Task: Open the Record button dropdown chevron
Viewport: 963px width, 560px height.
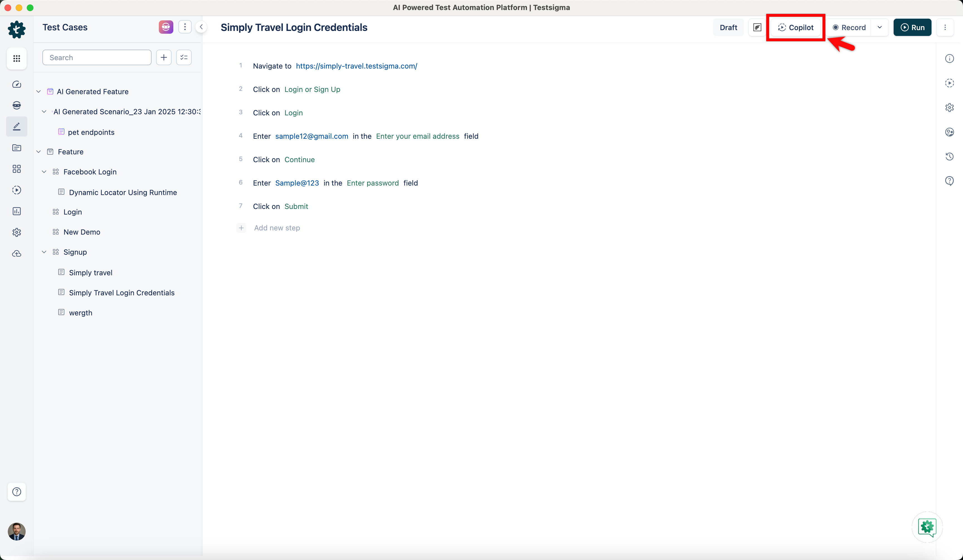Action: (x=880, y=27)
